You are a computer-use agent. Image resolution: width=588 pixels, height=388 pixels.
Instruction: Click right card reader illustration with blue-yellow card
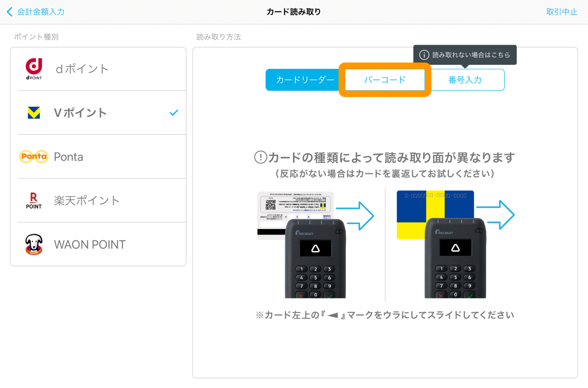(456, 245)
